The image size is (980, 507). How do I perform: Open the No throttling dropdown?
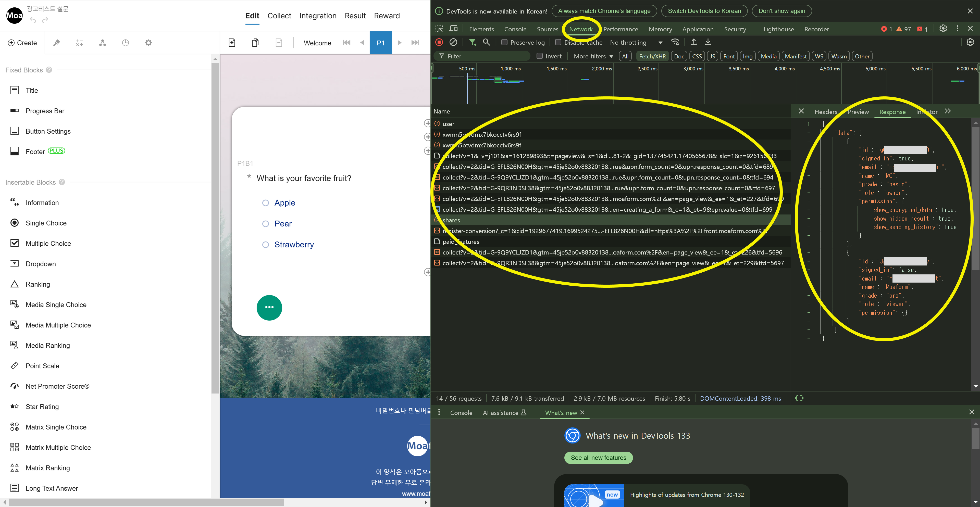pos(636,43)
